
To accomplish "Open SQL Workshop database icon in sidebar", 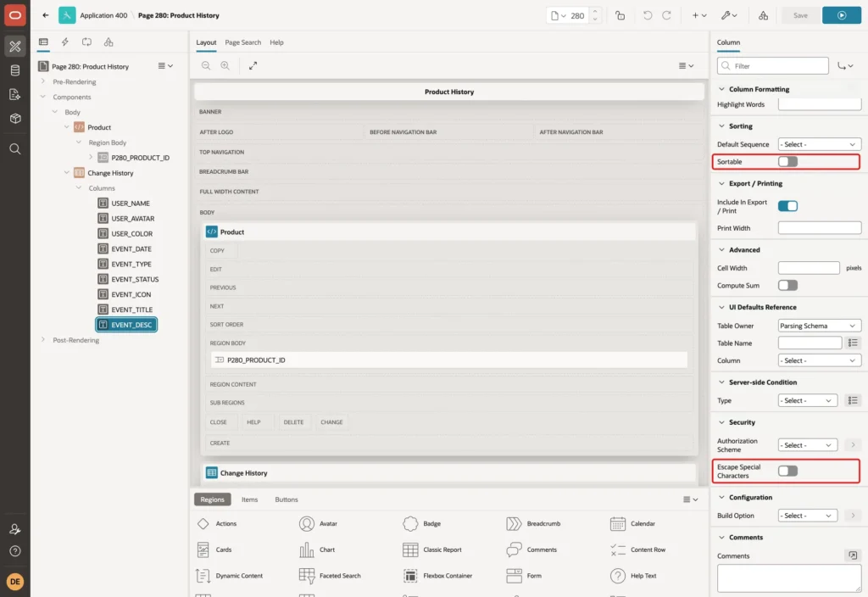I will [x=15, y=70].
